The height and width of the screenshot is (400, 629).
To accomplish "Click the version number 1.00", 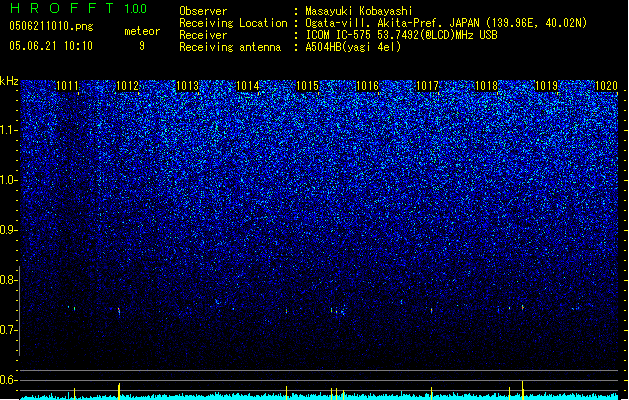I will 136,8.
